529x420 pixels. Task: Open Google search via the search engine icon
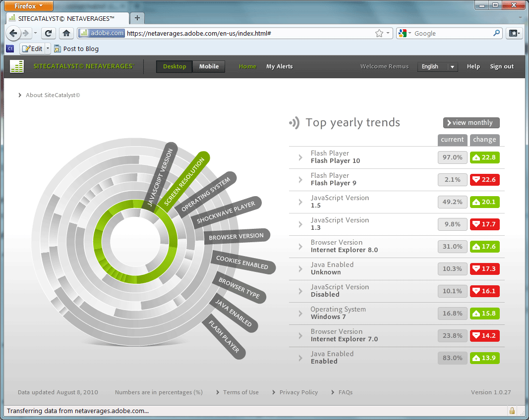(402, 33)
